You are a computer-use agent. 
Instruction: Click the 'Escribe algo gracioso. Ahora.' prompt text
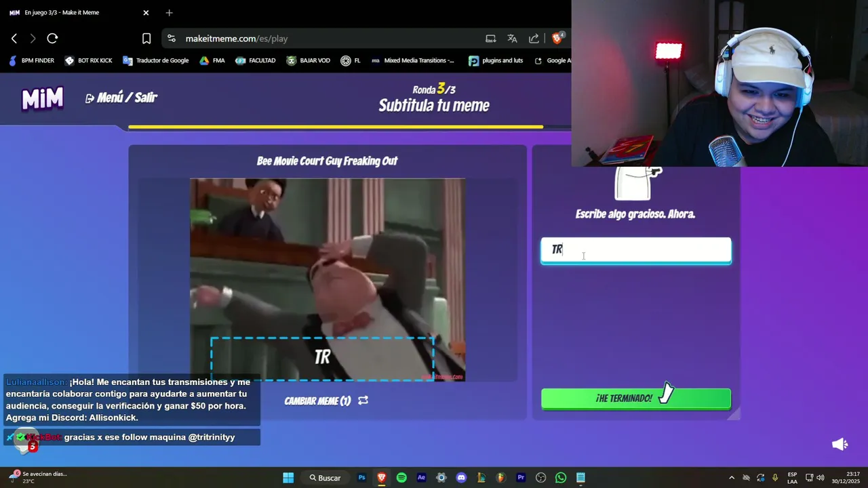tap(635, 214)
